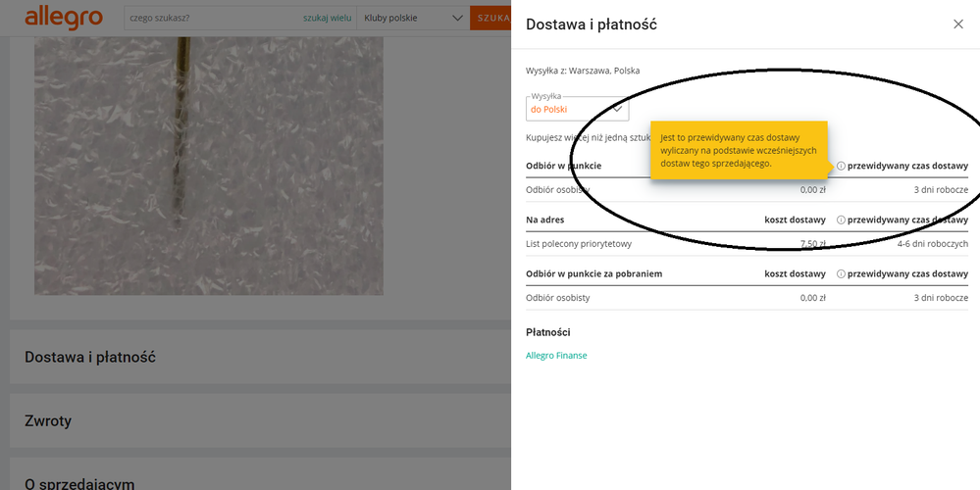Click the product photo thumbnail
The image size is (980, 490).
coord(209,166)
